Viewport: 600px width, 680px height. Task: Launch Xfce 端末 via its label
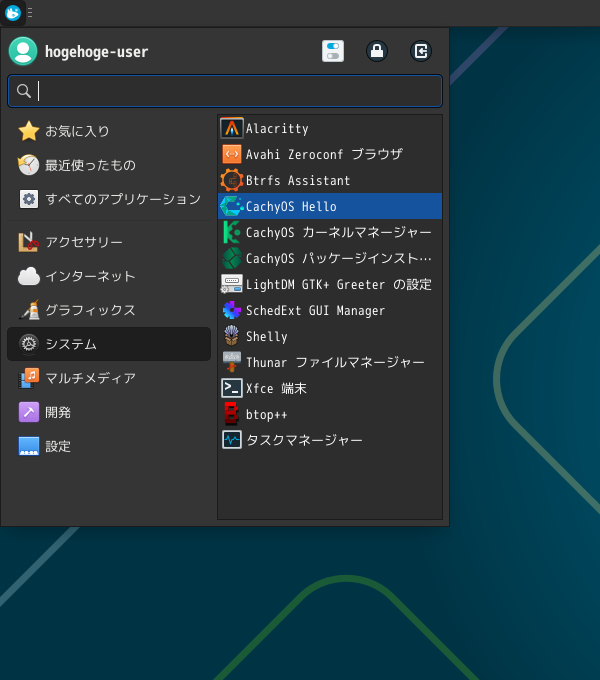(276, 388)
